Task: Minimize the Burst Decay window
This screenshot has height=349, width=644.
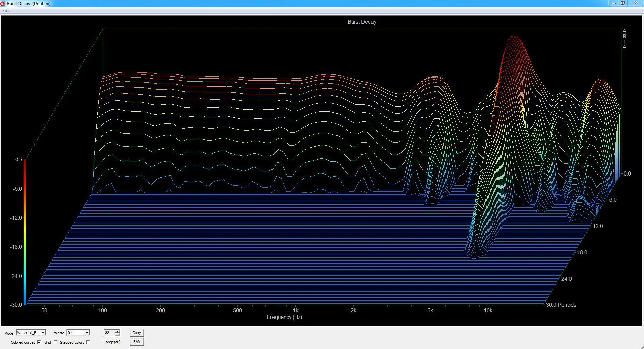Action: pyautogui.click(x=614, y=3)
